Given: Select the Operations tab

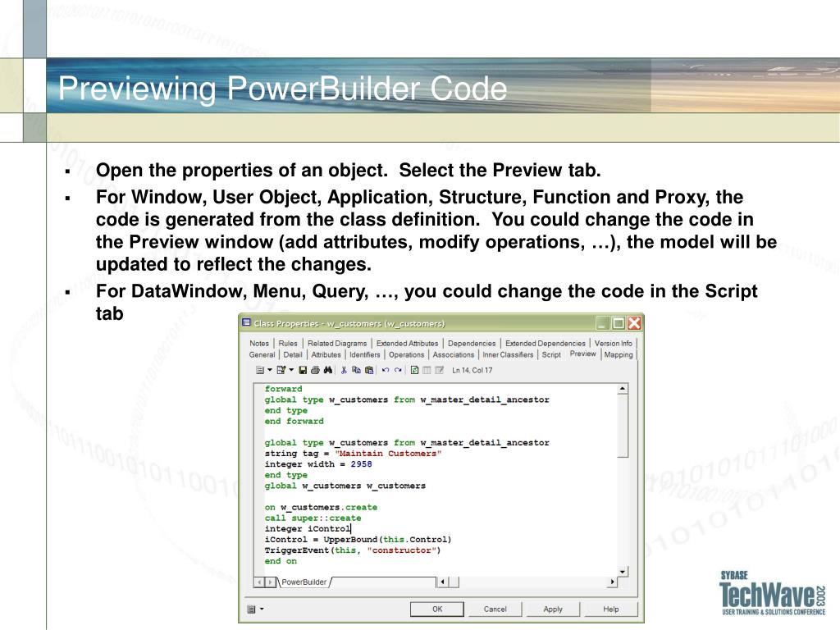Looking at the screenshot, I should [407, 354].
